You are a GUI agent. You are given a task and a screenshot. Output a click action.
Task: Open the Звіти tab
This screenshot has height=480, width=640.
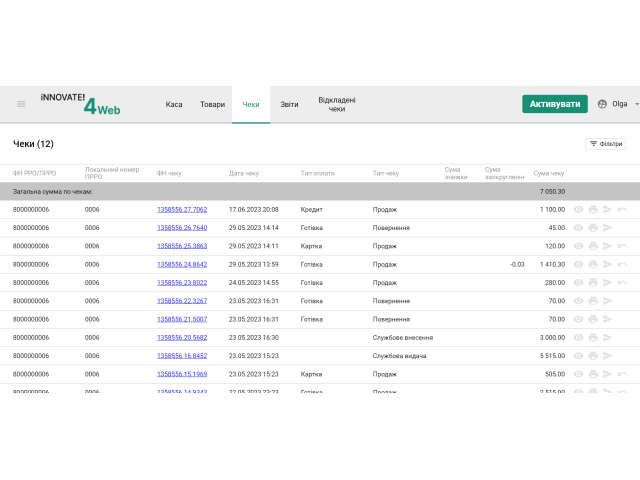click(x=289, y=104)
